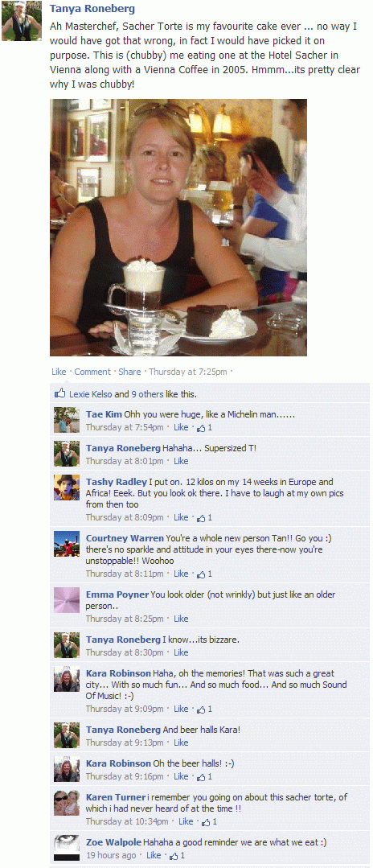Click the 'Thursday at 7:25pm' timestamp
The width and height of the screenshot is (373, 868).
(187, 372)
